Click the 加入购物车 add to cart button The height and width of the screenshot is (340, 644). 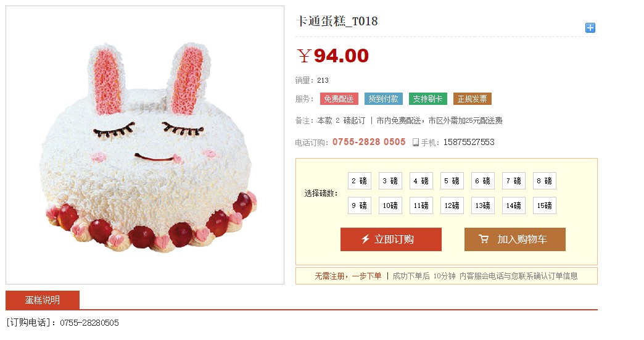click(515, 239)
